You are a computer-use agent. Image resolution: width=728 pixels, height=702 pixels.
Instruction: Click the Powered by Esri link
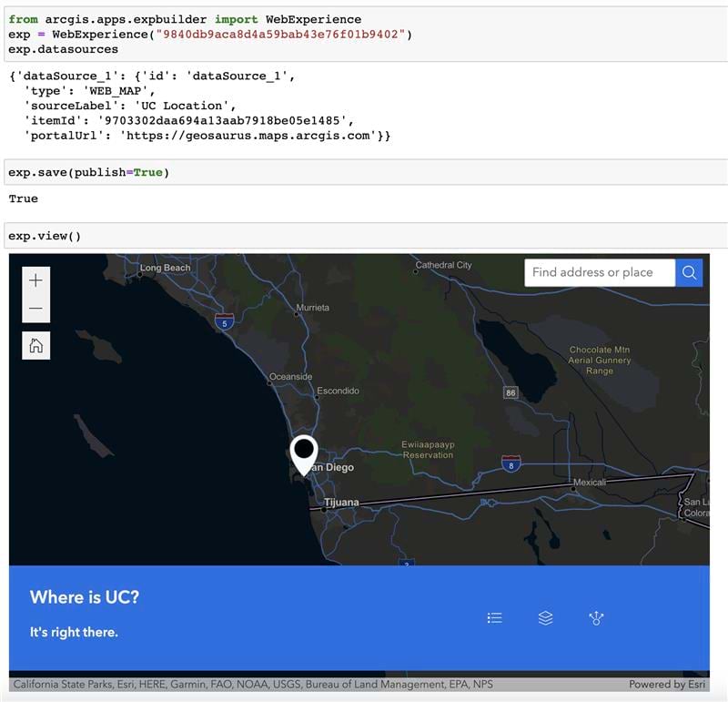tap(667, 685)
